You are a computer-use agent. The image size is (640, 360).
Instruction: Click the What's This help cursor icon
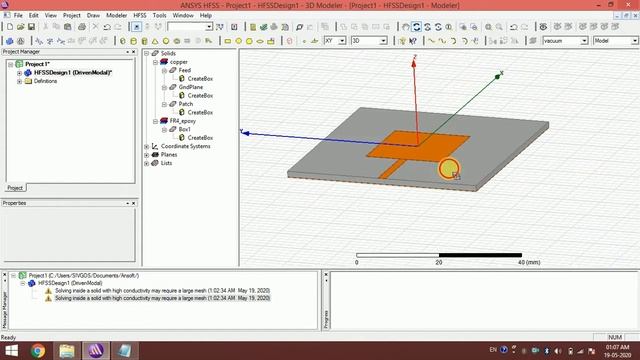point(413,41)
